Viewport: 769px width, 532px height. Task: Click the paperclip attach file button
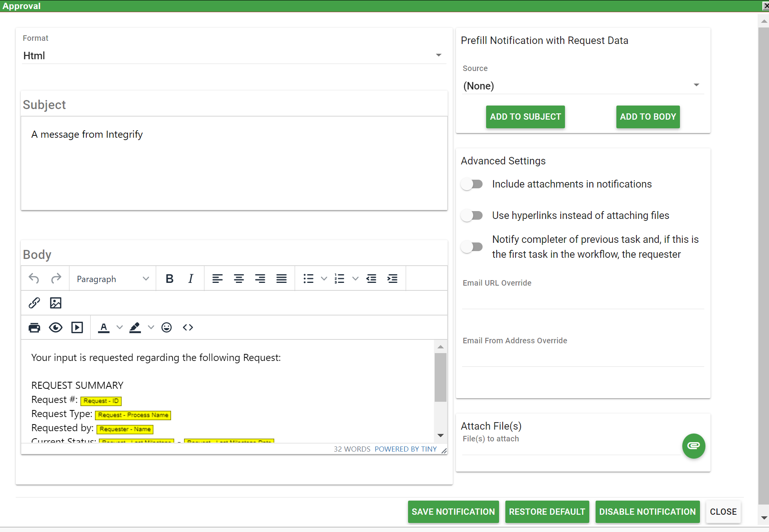tap(693, 446)
